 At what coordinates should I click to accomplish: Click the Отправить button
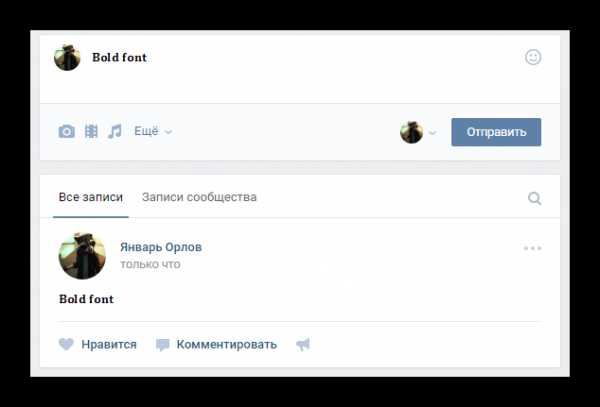[496, 132]
